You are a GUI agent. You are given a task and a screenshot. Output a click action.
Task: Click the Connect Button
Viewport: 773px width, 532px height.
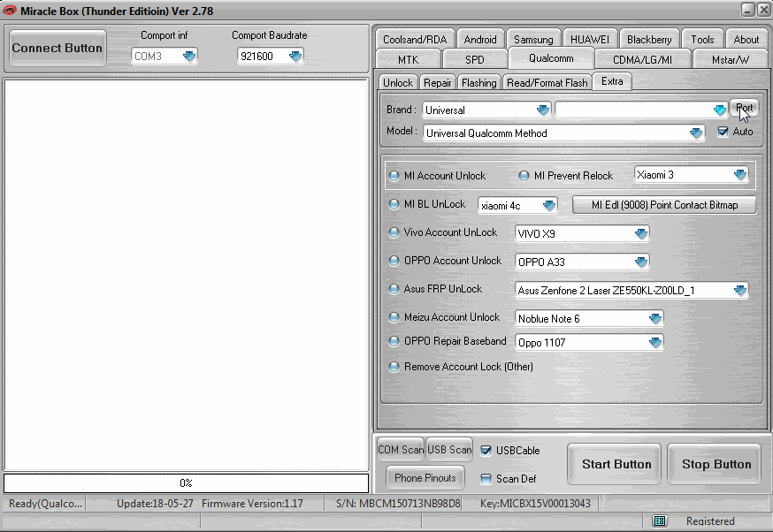coord(57,49)
